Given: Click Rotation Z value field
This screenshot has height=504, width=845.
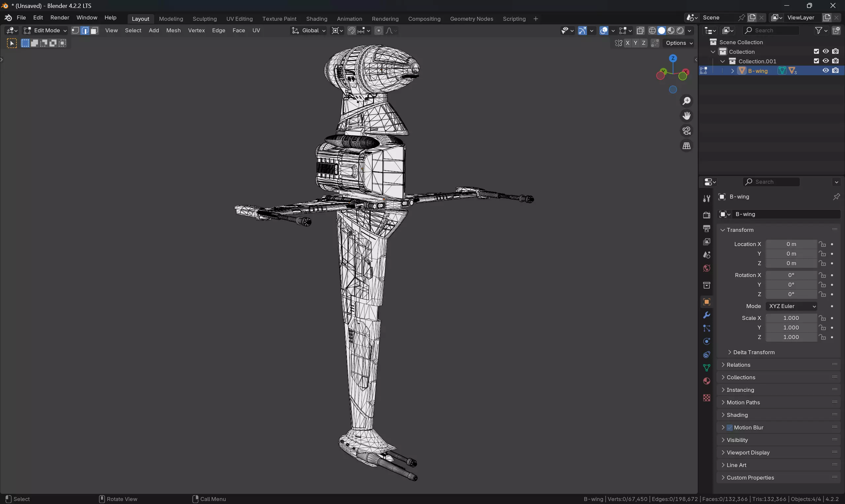Looking at the screenshot, I should tap(791, 295).
